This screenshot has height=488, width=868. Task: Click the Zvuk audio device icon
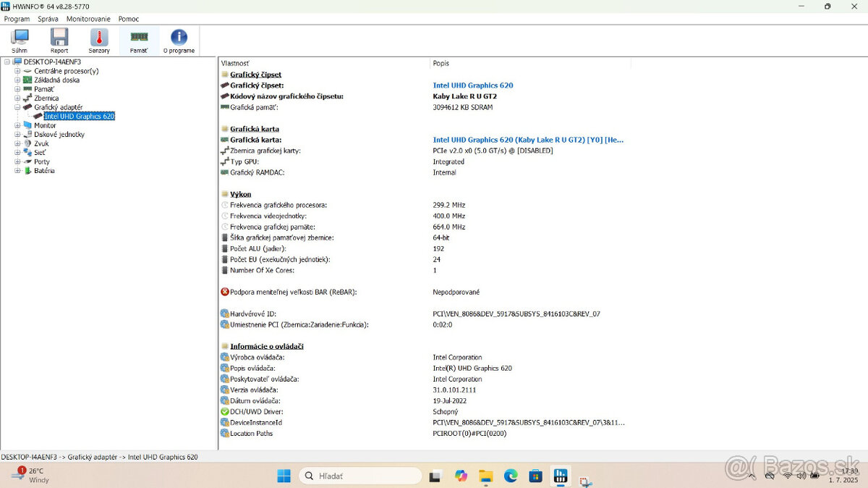click(27, 143)
